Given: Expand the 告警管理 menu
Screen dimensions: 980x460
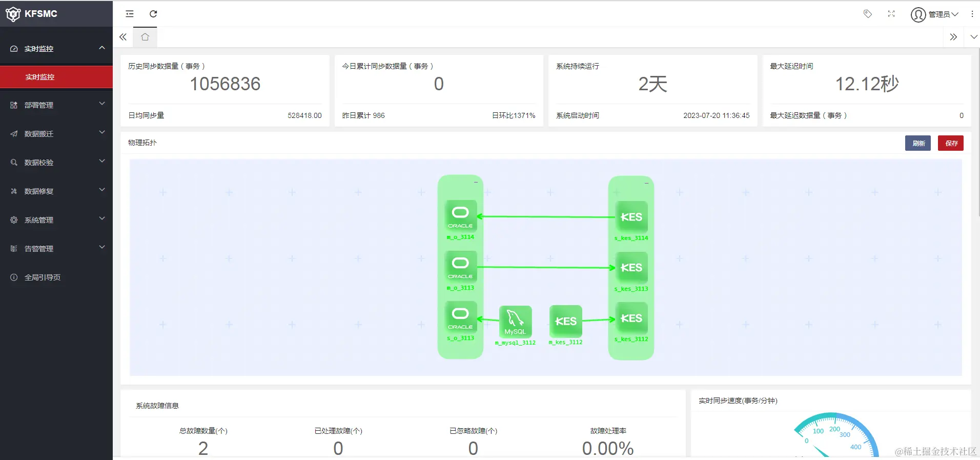Looking at the screenshot, I should 56,249.
